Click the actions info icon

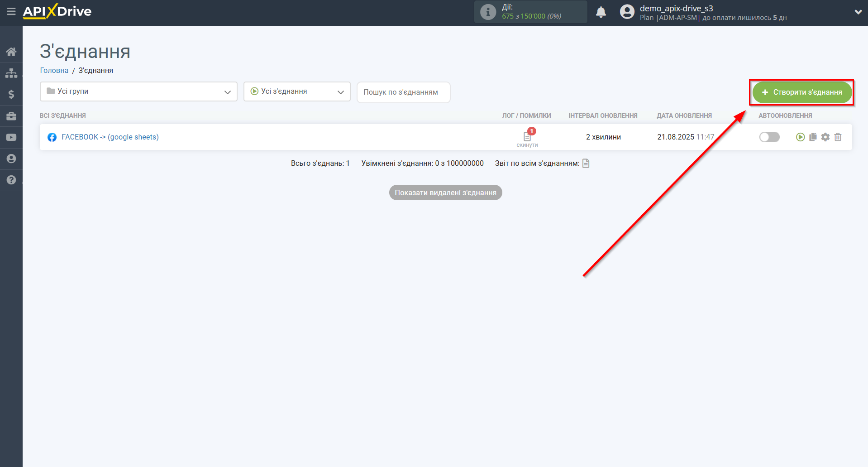[488, 12]
